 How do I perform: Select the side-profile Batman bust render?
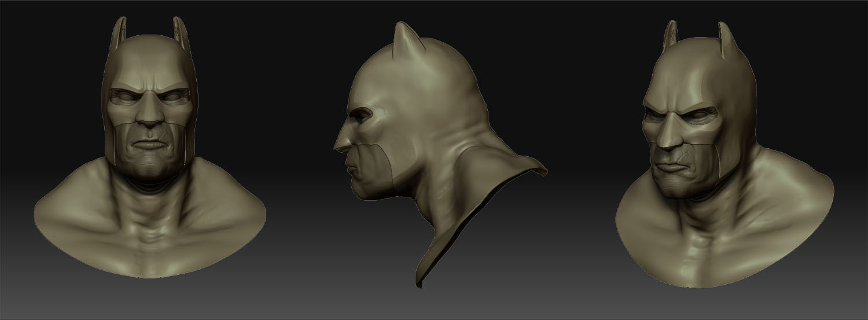point(440,155)
